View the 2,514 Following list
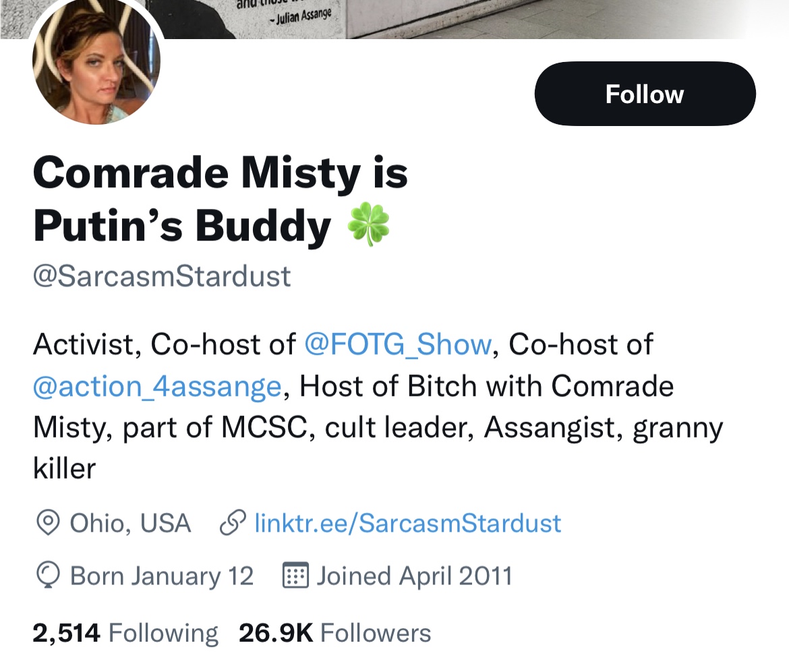This screenshot has height=672, width=789. point(125,633)
